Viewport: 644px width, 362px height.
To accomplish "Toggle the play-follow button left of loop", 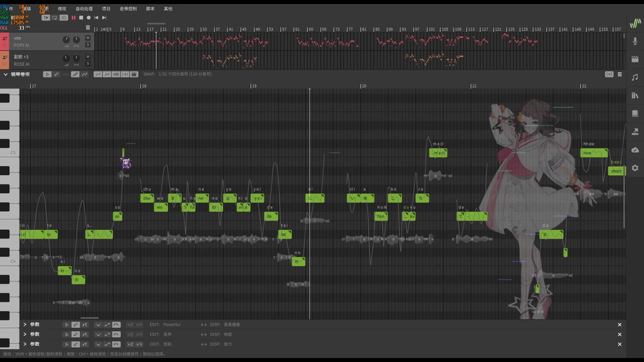I will [46, 17].
